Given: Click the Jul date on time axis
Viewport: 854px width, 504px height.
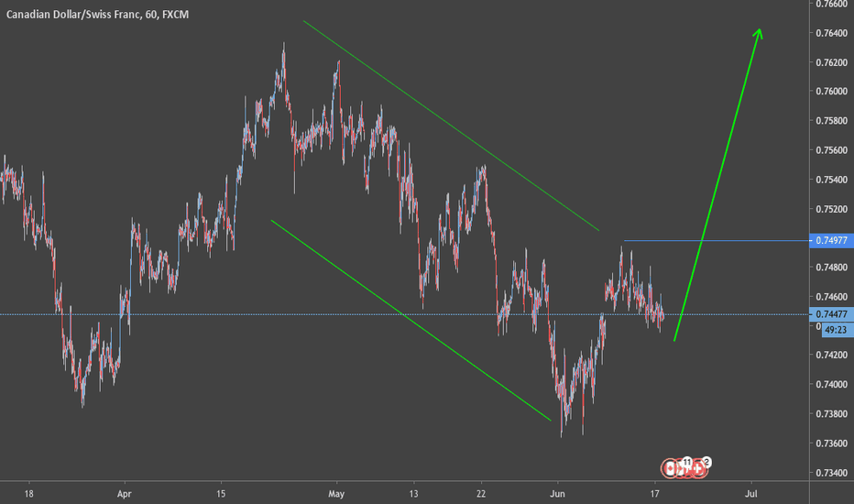Looking at the screenshot, I should [751, 494].
